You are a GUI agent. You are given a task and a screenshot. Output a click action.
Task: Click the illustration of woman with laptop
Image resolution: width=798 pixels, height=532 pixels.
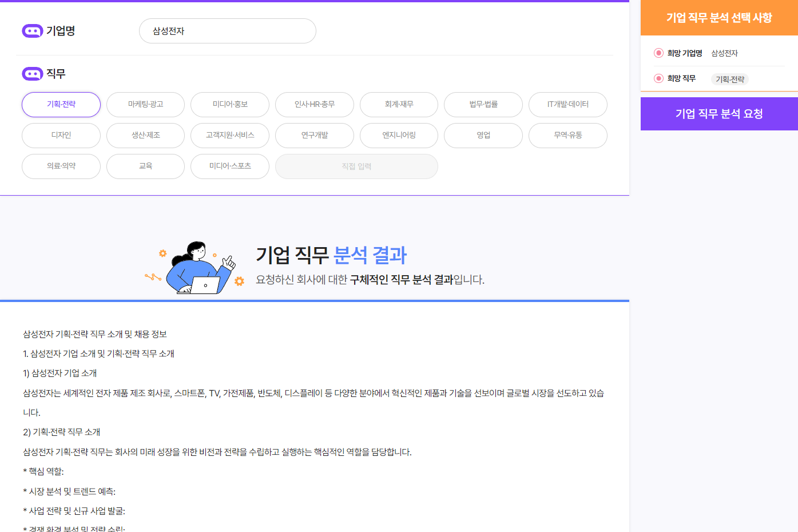coord(196,267)
